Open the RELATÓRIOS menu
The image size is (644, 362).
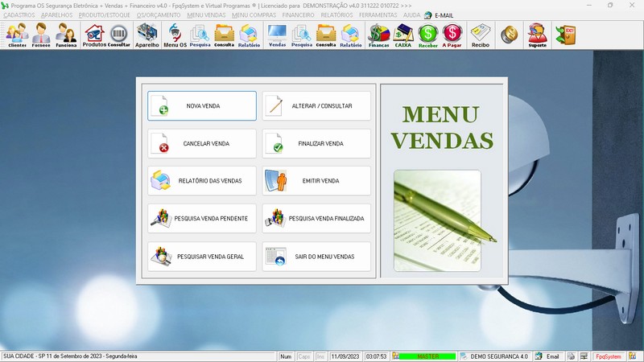coord(336,15)
